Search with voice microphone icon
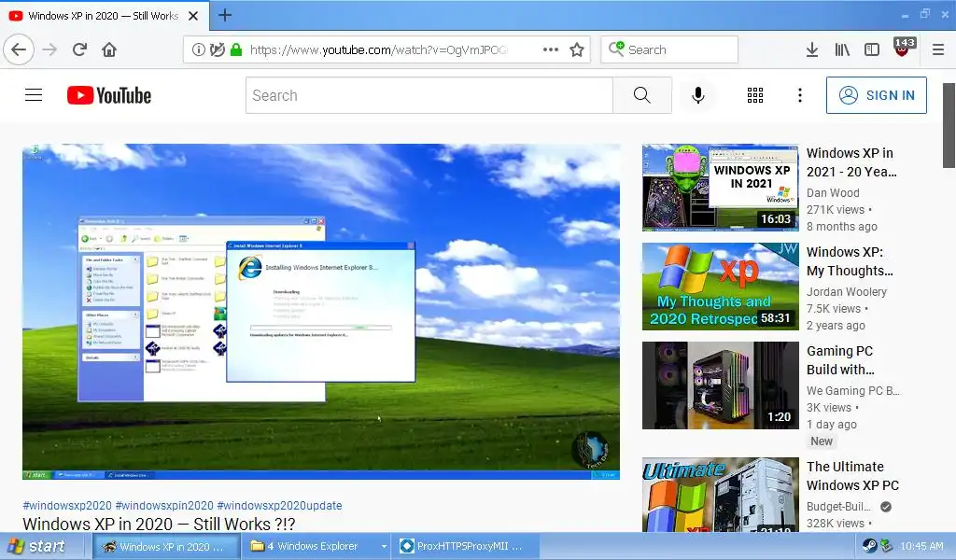This screenshot has width=956, height=560. point(698,95)
